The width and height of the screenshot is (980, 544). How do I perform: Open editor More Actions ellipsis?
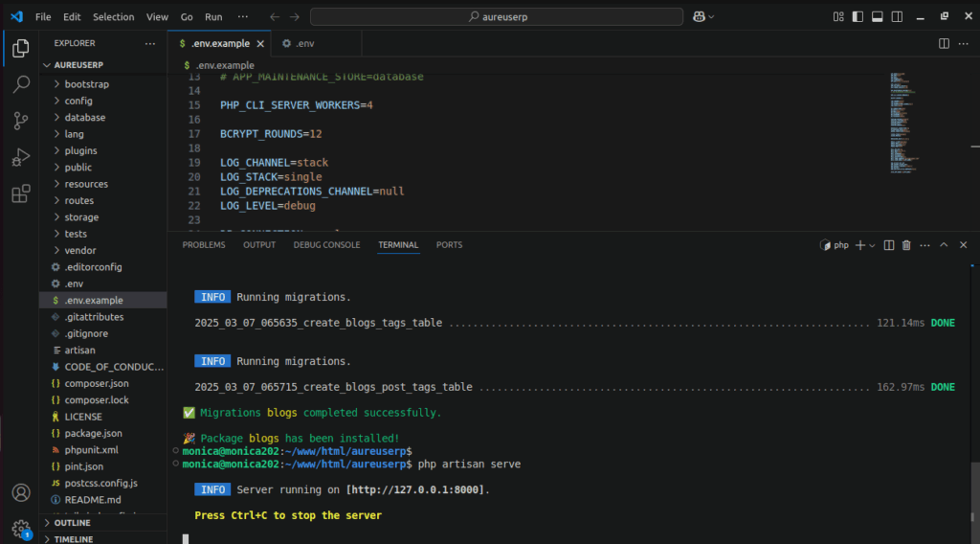click(x=963, y=43)
